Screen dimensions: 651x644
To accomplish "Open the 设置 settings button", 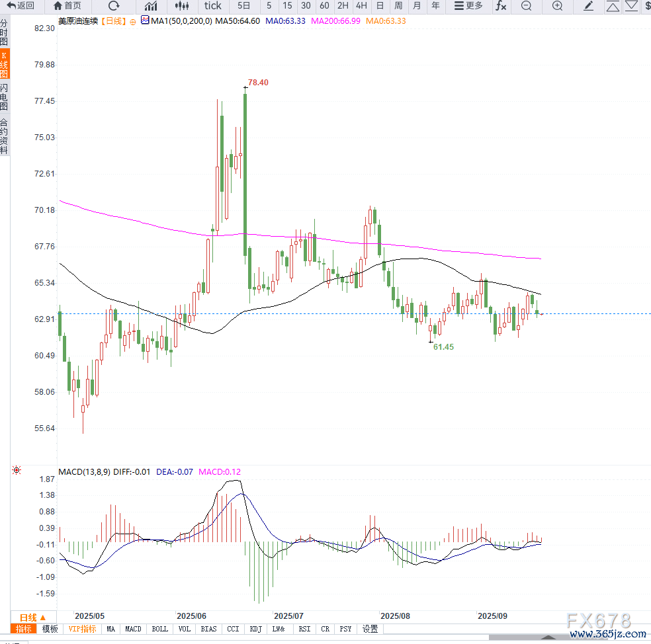I will [x=370, y=629].
